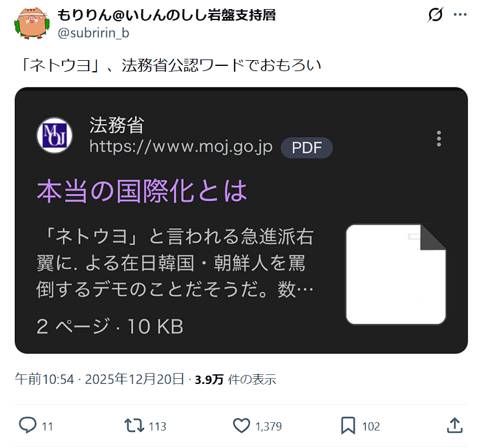Viewport: 482px width, 448px height.
Task: Click the 法務省 site name in card
Action: tap(116, 125)
